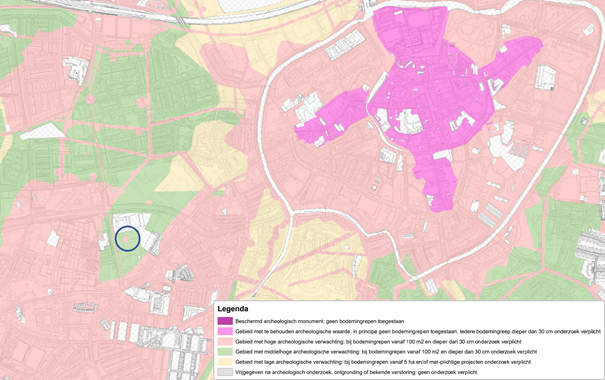Click the yellow 'lage archeologische verwachting' swatch
This screenshot has height=380, width=605.
225,362
